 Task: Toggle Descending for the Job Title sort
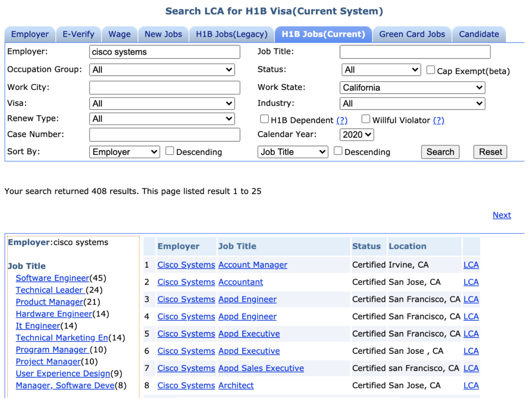click(x=338, y=151)
